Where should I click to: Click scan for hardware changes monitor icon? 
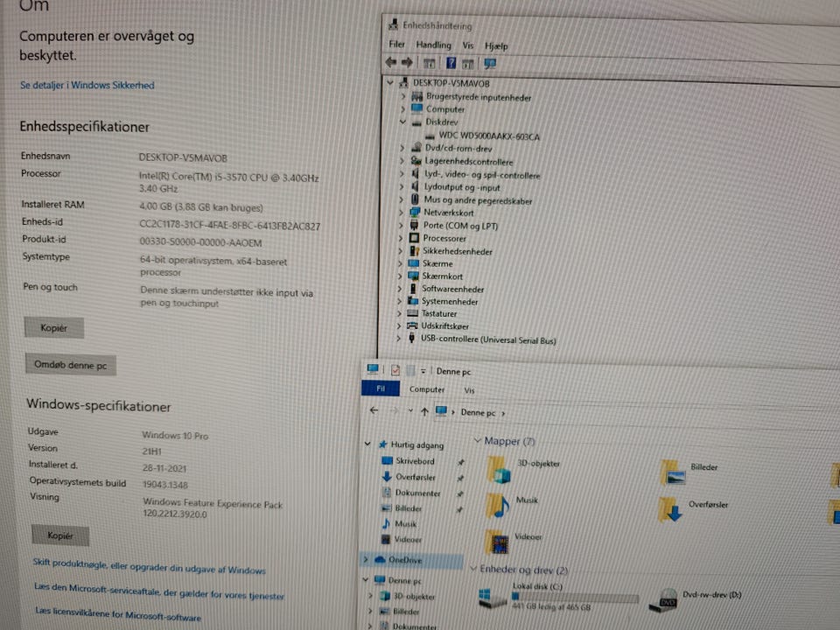(490, 64)
